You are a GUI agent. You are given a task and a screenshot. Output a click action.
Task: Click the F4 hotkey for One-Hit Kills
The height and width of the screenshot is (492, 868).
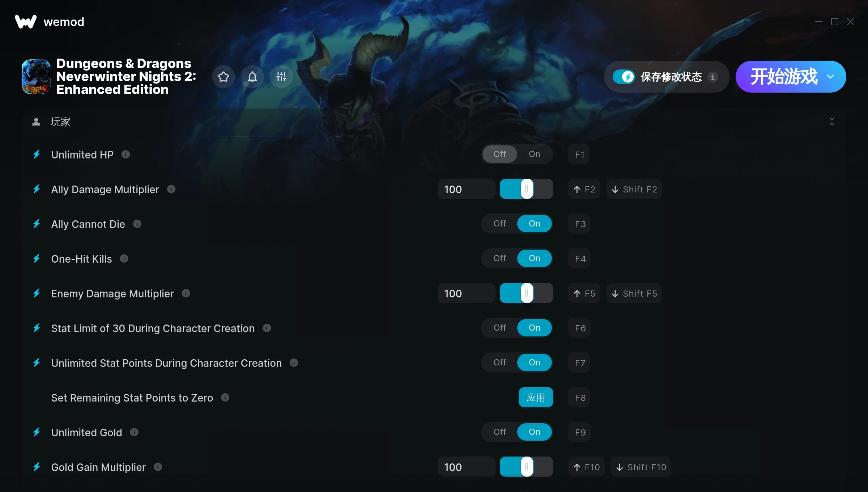coord(580,259)
